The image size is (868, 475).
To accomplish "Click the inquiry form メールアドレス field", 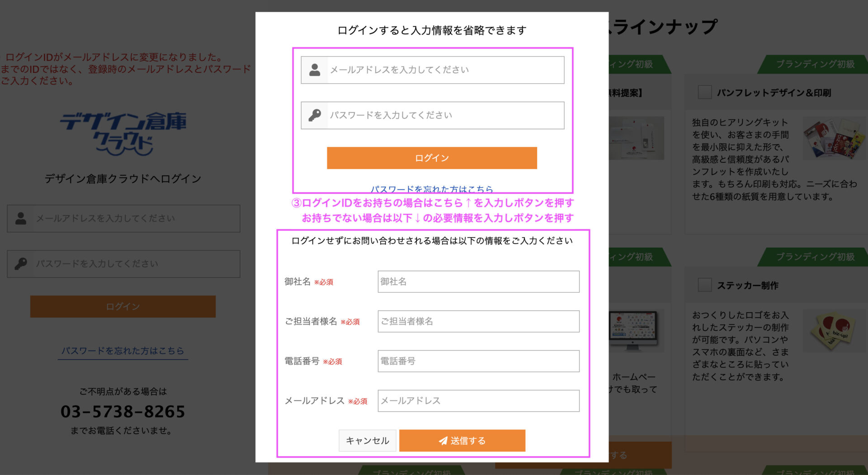I will click(478, 401).
